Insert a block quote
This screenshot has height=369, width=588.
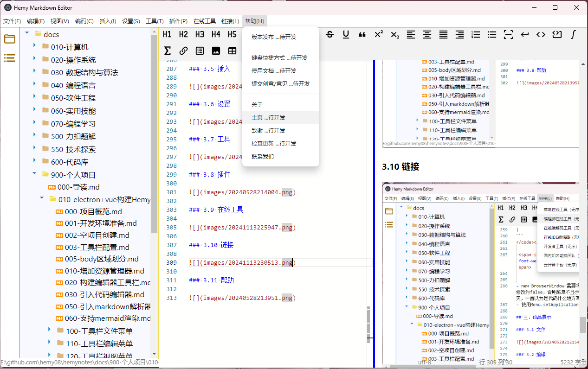coord(362,34)
